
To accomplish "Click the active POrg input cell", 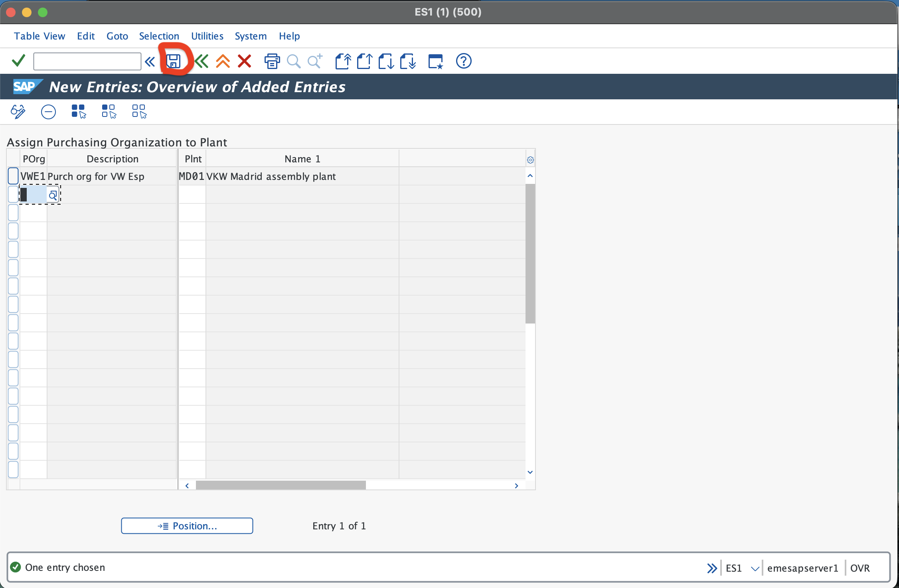I will point(34,195).
